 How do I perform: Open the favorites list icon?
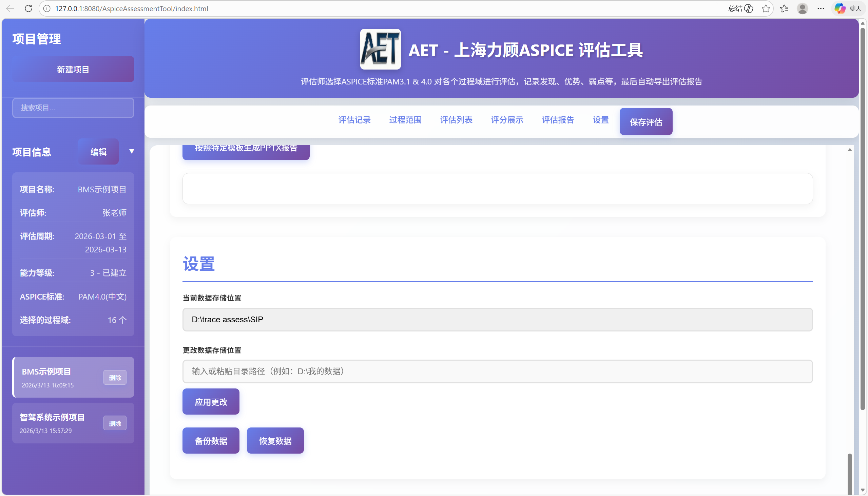click(x=784, y=8)
